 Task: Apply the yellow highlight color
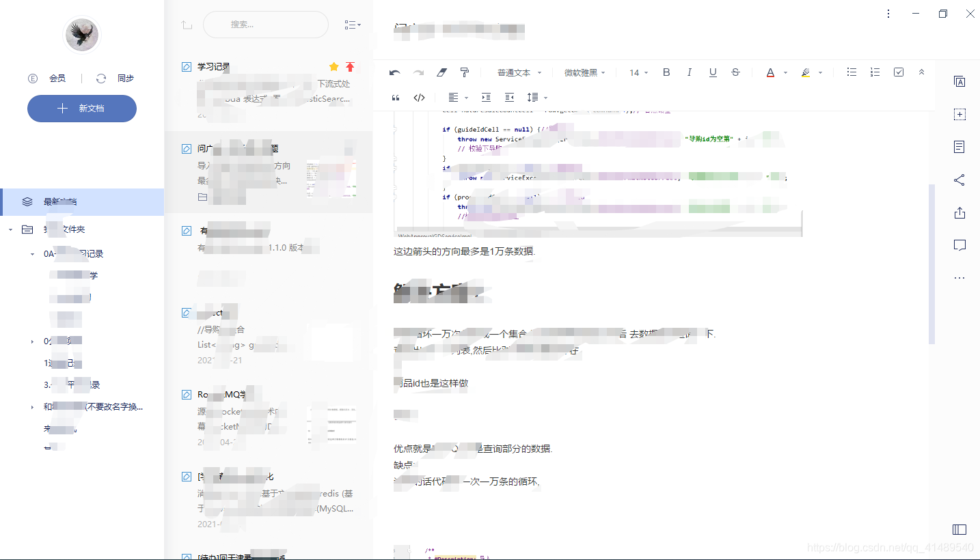(x=805, y=72)
